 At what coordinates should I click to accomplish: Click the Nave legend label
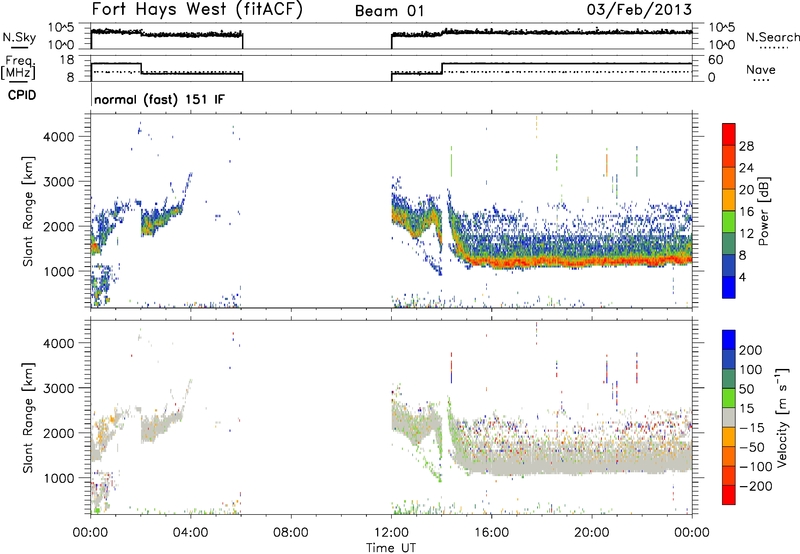tap(761, 70)
